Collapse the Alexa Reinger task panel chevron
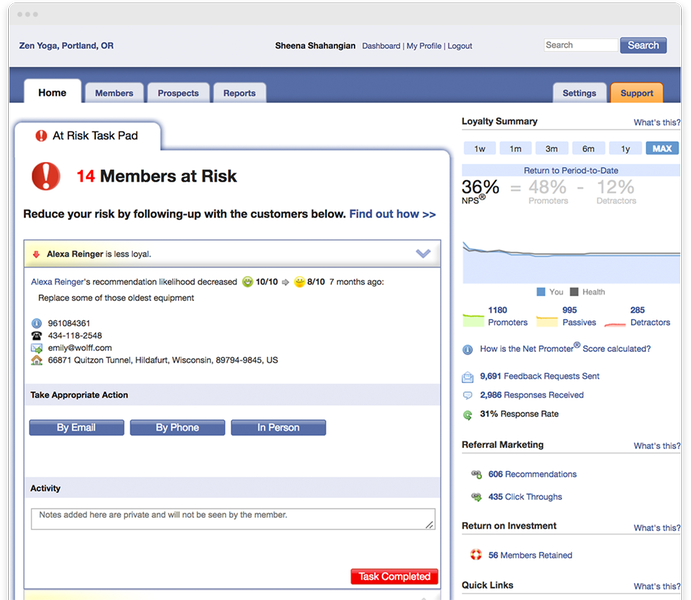 (423, 254)
